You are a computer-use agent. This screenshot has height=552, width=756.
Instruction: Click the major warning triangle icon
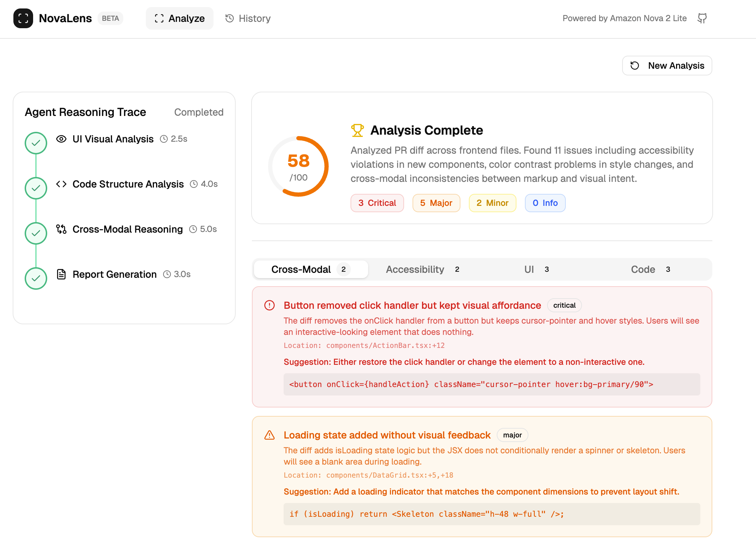(269, 435)
